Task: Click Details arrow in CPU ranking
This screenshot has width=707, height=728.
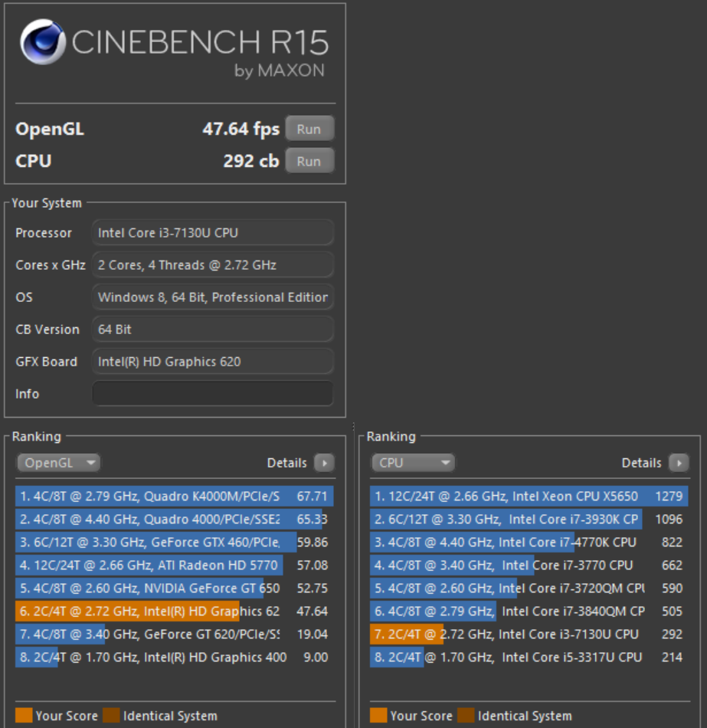Action: click(678, 463)
